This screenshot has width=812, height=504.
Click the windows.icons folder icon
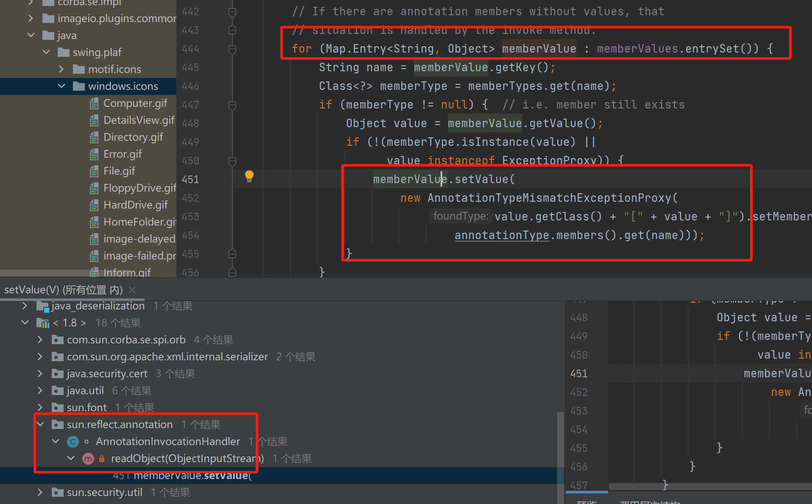(78, 86)
